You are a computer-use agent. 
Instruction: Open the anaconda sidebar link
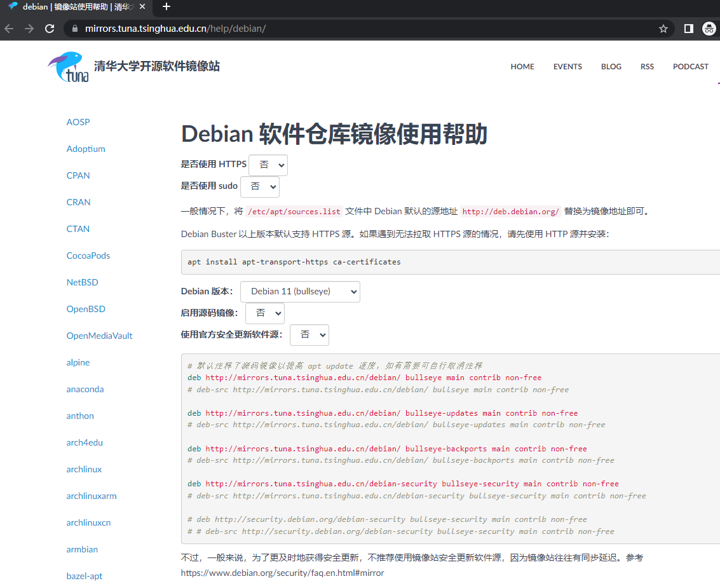click(85, 389)
